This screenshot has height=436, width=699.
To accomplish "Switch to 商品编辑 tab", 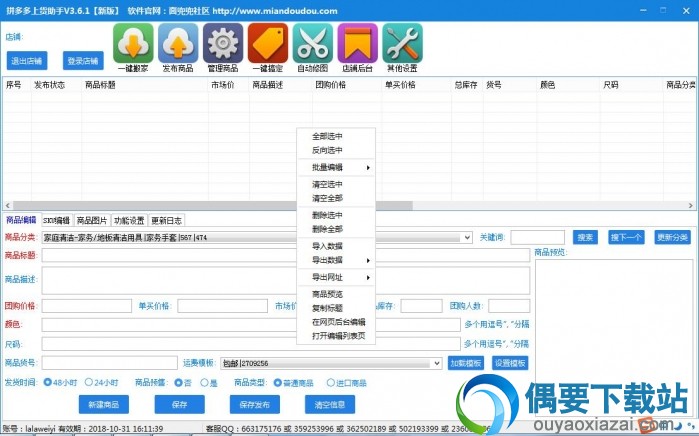I will pos(21,220).
